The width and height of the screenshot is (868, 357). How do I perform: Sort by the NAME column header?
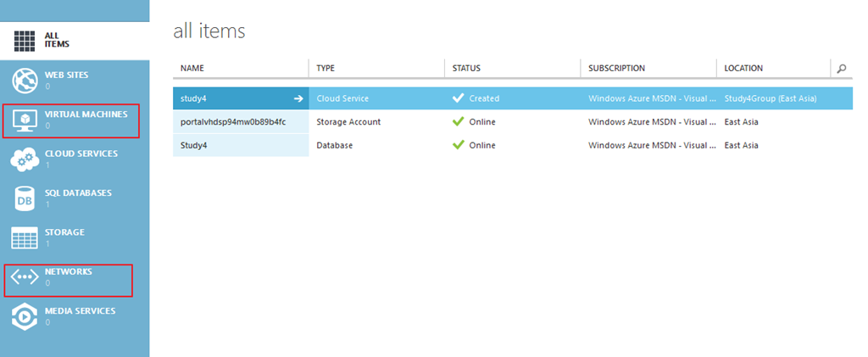(192, 69)
